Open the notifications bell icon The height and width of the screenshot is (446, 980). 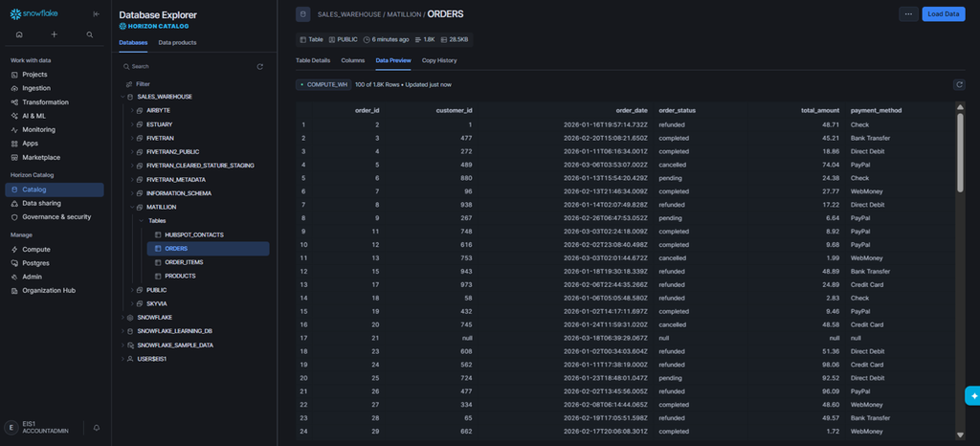pyautogui.click(x=97, y=428)
